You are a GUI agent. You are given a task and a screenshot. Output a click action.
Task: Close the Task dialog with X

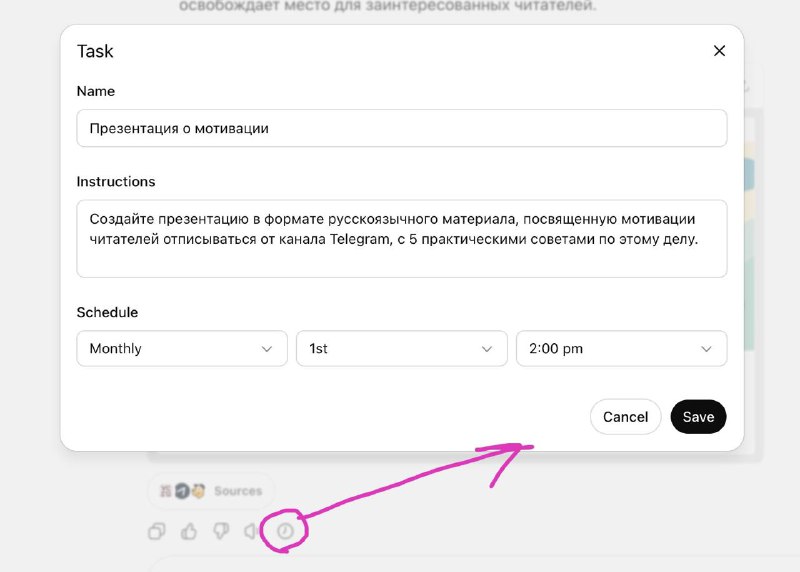[719, 51]
